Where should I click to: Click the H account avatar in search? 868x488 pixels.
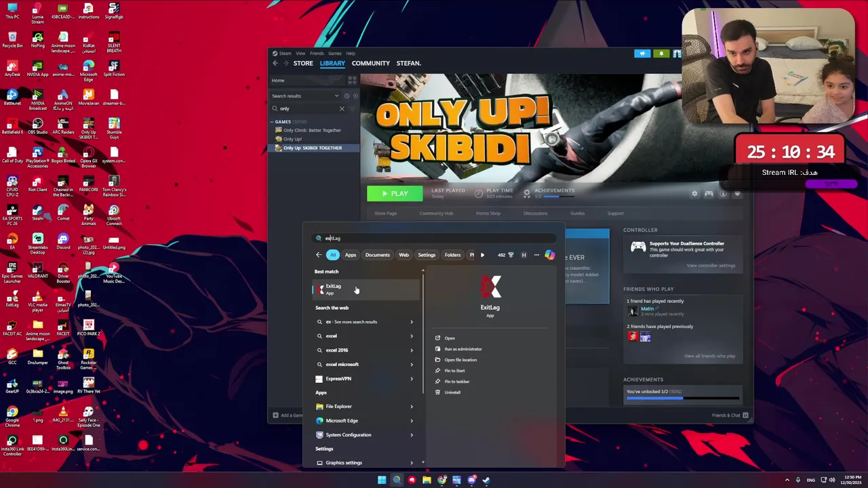coord(524,255)
